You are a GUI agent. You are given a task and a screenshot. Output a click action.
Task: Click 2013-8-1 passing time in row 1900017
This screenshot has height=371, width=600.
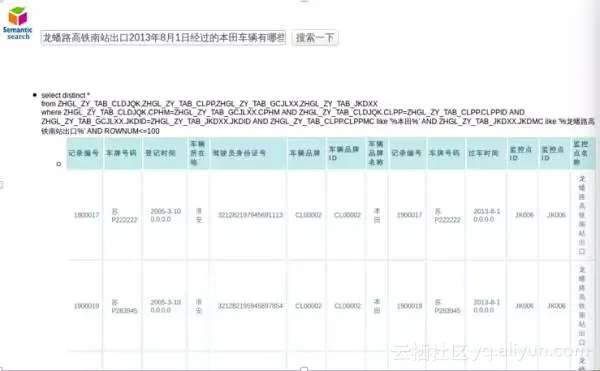[486, 215]
